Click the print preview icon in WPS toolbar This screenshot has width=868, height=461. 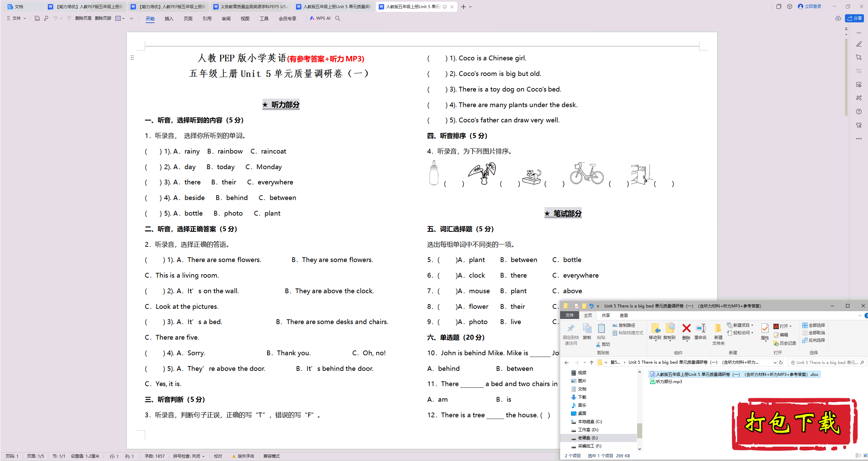46,18
